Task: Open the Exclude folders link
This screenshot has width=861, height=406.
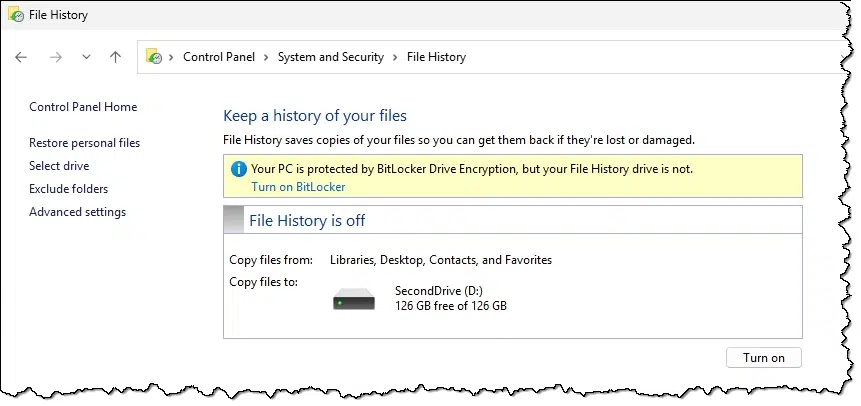Action: tap(69, 189)
